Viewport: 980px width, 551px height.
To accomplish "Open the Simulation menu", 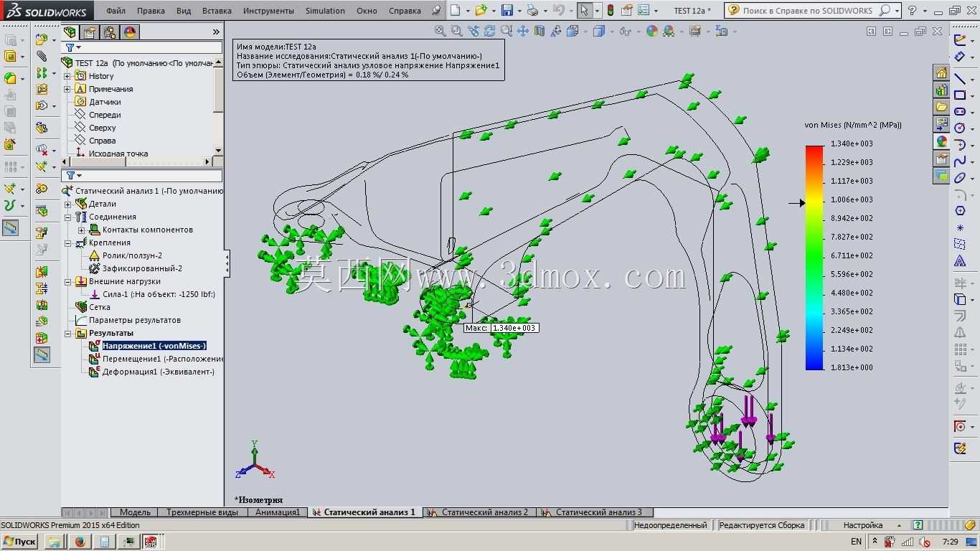I will click(325, 11).
